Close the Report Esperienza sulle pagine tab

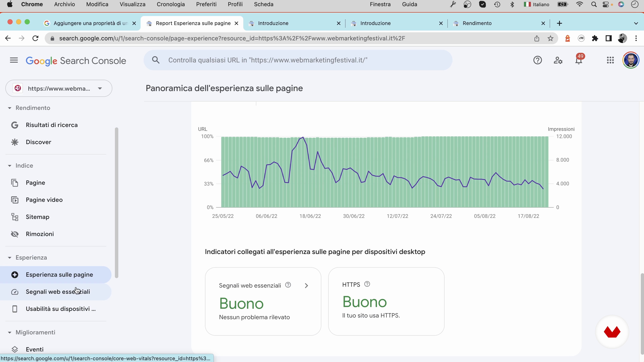[236, 23]
